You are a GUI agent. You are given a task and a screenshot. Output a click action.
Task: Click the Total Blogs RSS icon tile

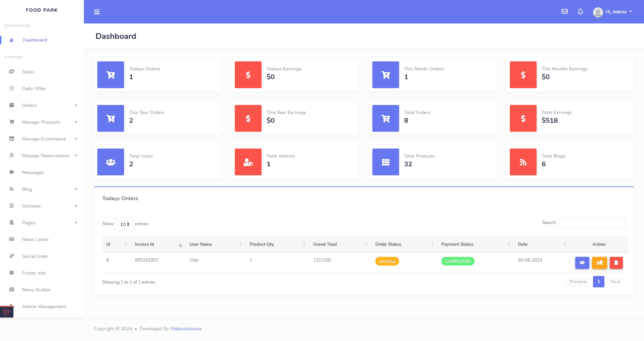[523, 162]
